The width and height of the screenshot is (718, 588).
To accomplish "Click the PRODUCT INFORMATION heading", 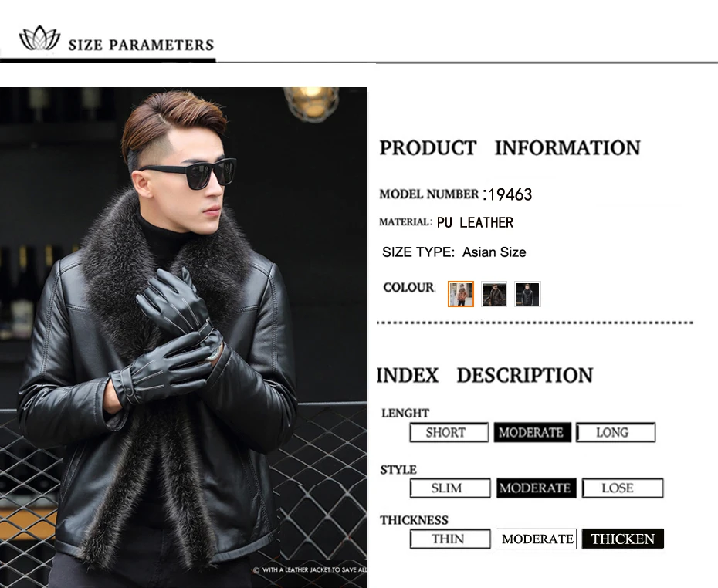I will coord(510,148).
